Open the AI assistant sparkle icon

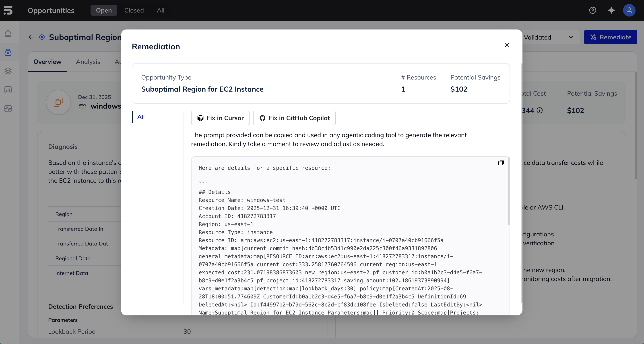[611, 10]
